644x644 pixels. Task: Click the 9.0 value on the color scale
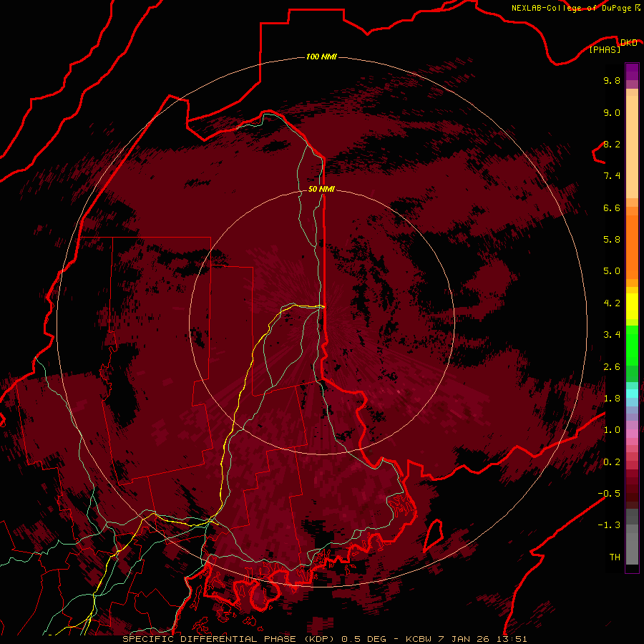612,112
